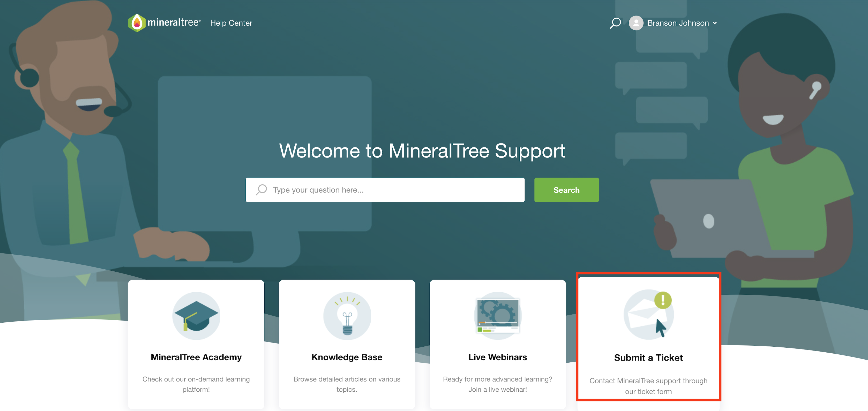Go to Help Center link

231,23
